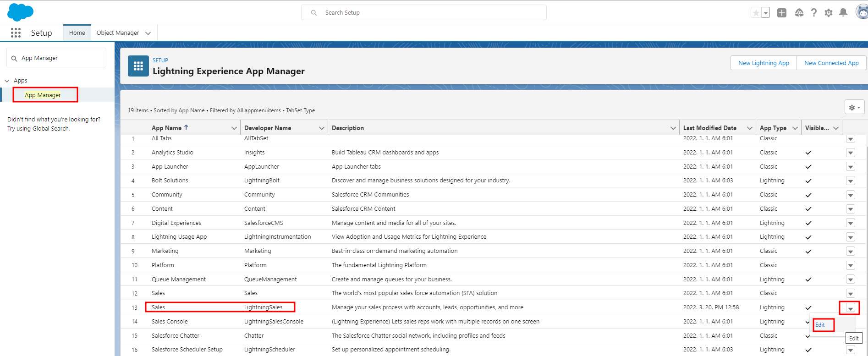Expand the Object Manager tab chevron
The width and height of the screenshot is (868, 356).
pyautogui.click(x=148, y=33)
